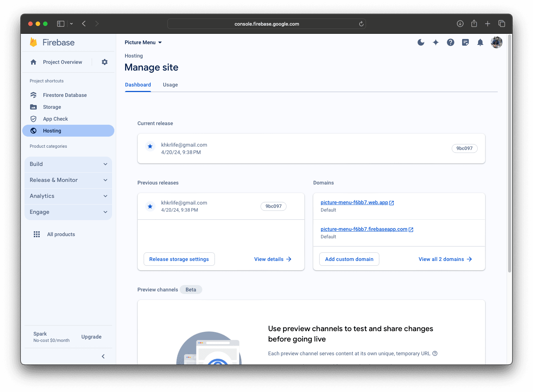Open project settings with the gear icon
The height and width of the screenshot is (392, 533).
tap(104, 62)
